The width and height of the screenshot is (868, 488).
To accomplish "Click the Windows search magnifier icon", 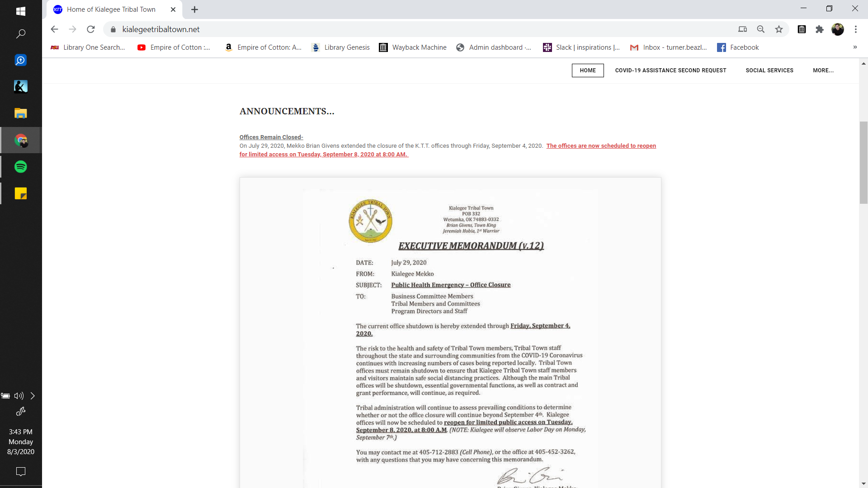I will pyautogui.click(x=21, y=34).
